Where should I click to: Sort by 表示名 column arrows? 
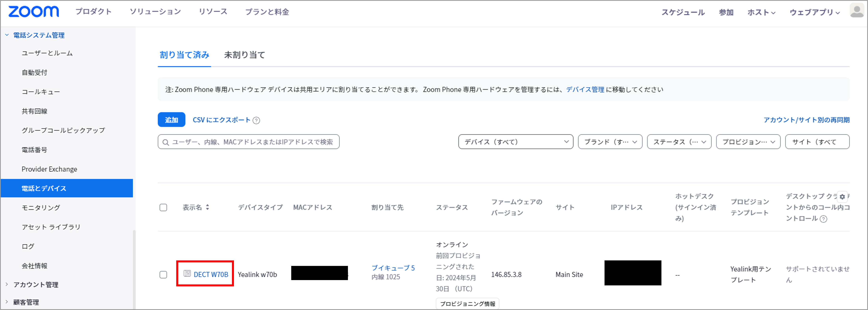208,207
